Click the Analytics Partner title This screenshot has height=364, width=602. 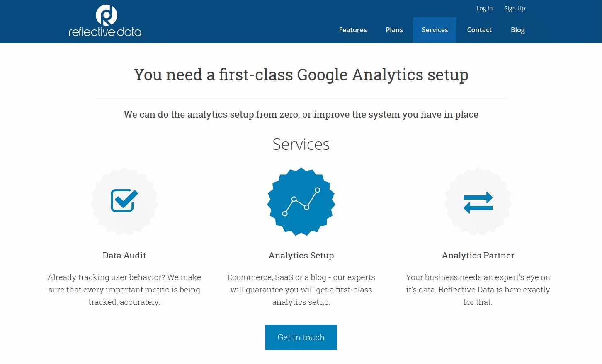click(478, 256)
